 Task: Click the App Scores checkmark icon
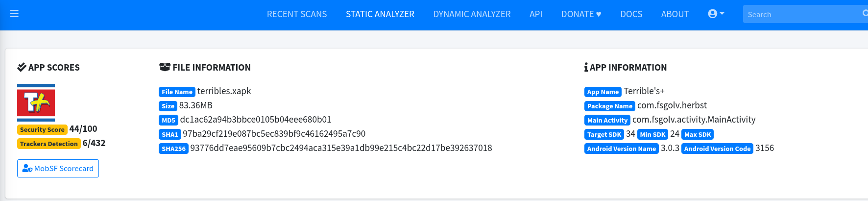coord(22,67)
